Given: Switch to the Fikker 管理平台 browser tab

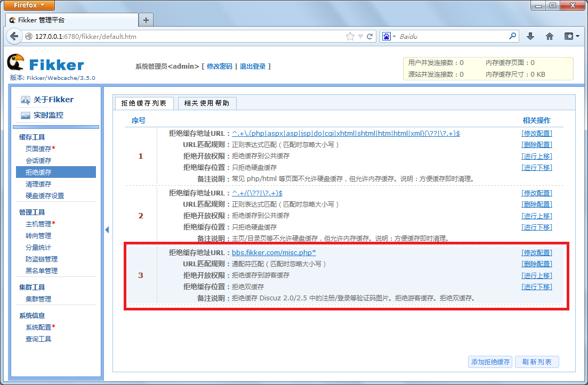Looking at the screenshot, I should (x=72, y=20).
